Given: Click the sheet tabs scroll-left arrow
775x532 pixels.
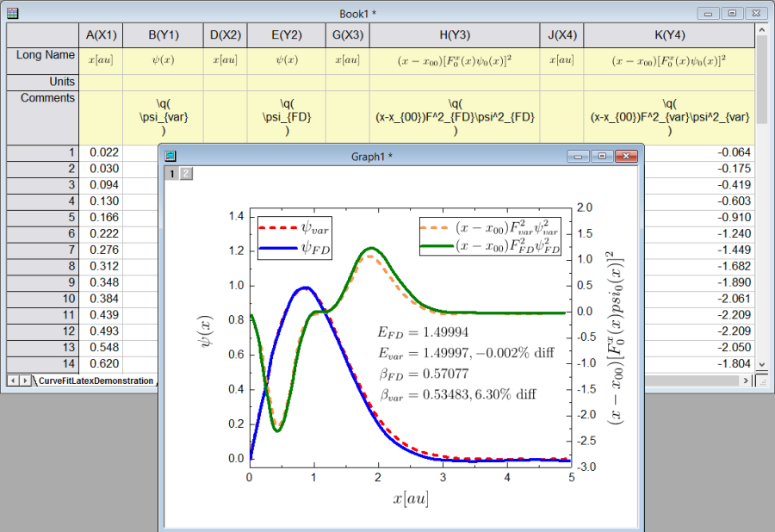Looking at the screenshot, I should point(13,380).
